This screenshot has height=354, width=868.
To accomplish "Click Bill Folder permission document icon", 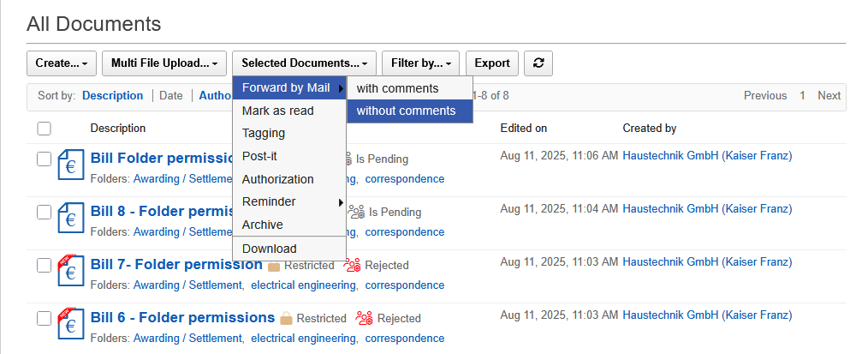I will pyautogui.click(x=70, y=166).
